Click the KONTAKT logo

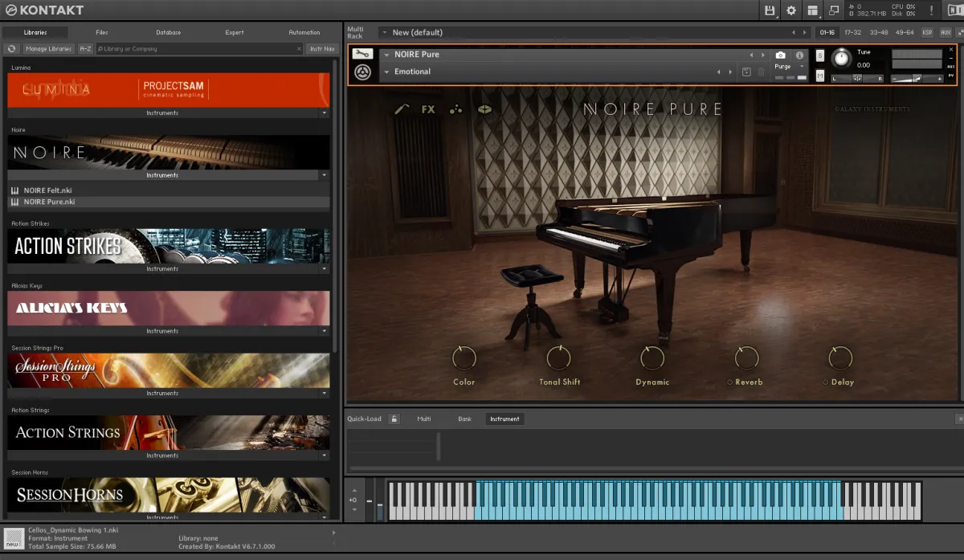pyautogui.click(x=44, y=10)
